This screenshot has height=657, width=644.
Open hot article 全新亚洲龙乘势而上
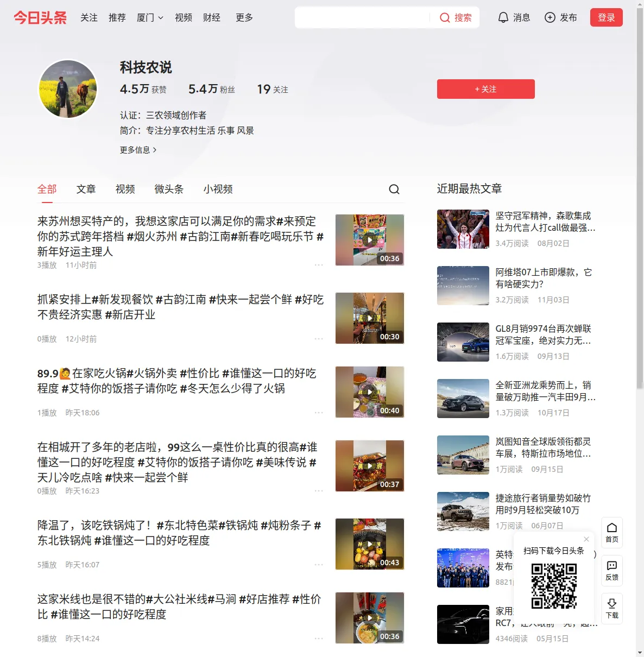545,391
